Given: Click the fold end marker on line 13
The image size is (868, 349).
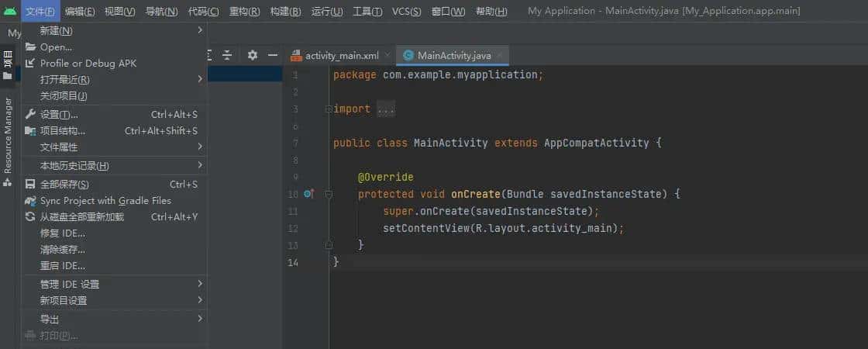Looking at the screenshot, I should tap(329, 245).
